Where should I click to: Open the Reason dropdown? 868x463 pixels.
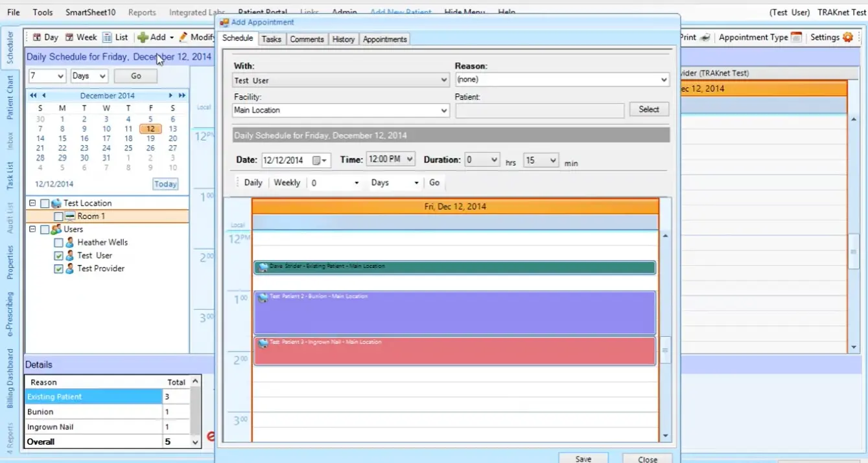point(663,80)
